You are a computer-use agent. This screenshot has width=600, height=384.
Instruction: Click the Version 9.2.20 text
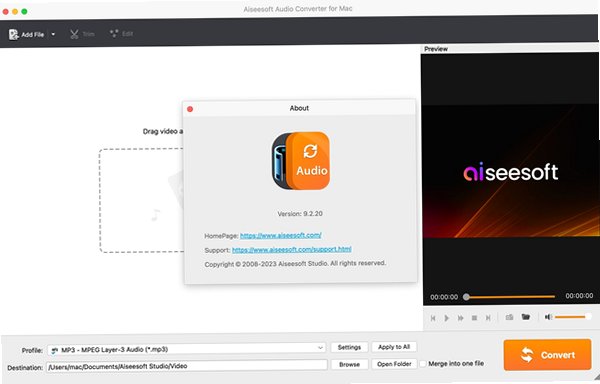click(300, 214)
